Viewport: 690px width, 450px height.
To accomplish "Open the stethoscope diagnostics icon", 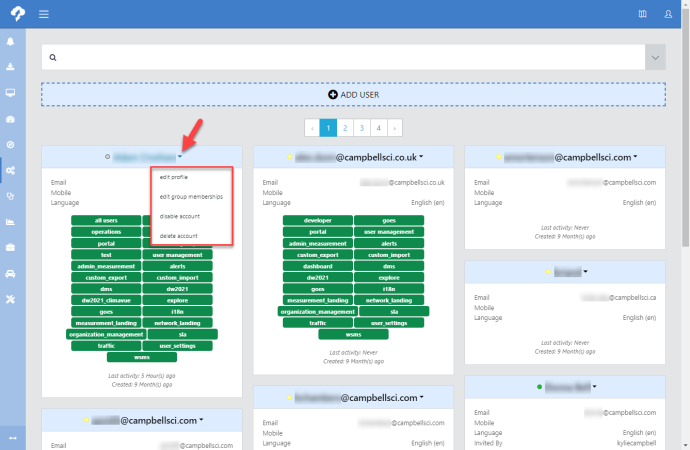I will pyautogui.click(x=11, y=196).
